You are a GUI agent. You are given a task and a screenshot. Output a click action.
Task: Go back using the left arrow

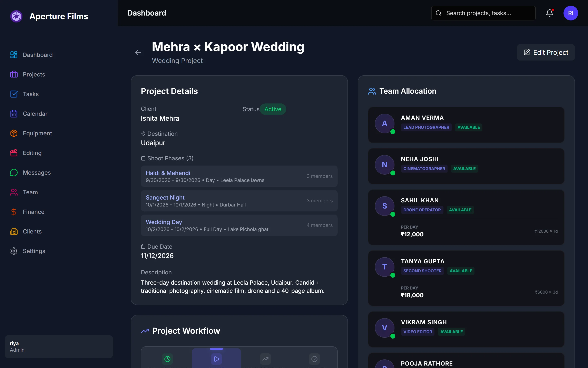pyautogui.click(x=138, y=52)
